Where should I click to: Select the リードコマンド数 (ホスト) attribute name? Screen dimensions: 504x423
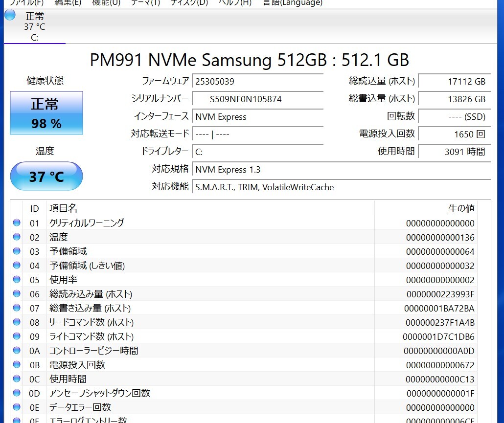coord(92,322)
